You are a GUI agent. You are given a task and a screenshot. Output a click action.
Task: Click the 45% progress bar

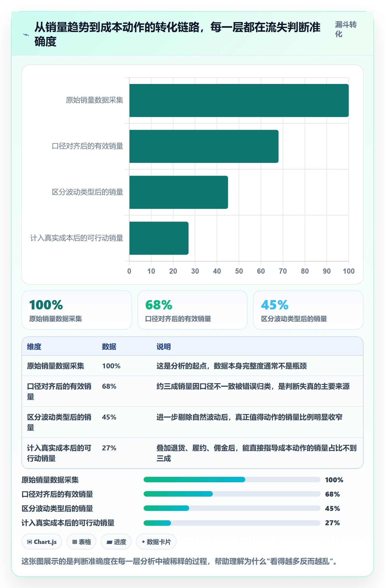(x=232, y=508)
